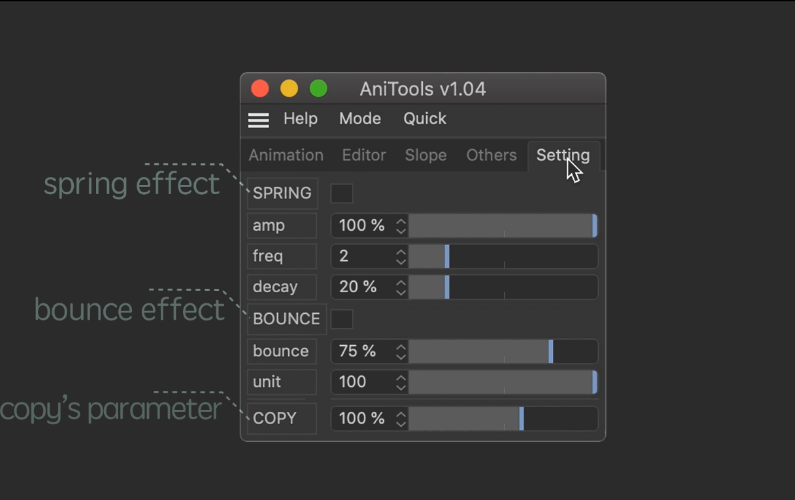Screen dimensions: 795x500
Task: Open the Mode menu
Action: tap(360, 119)
